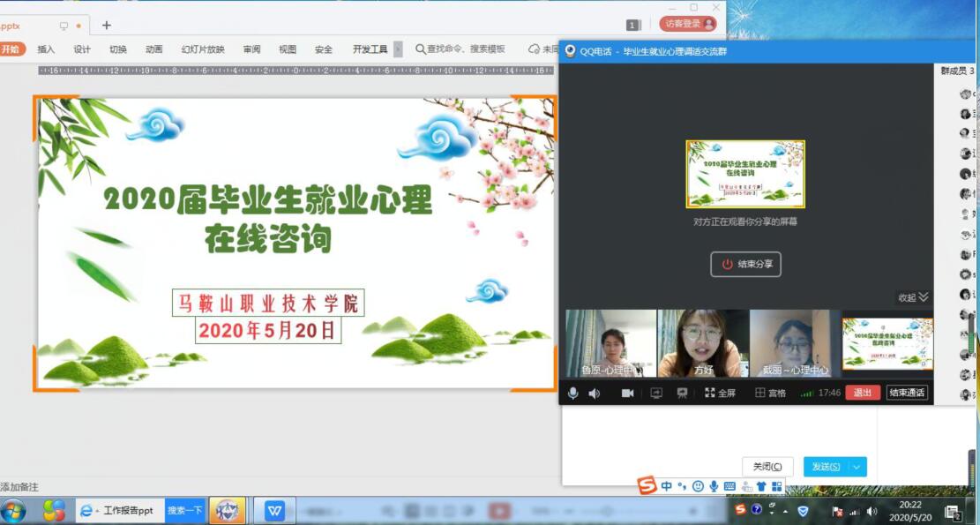Open the 开发工具 ribbon tab
980x525 pixels.
click(370, 49)
